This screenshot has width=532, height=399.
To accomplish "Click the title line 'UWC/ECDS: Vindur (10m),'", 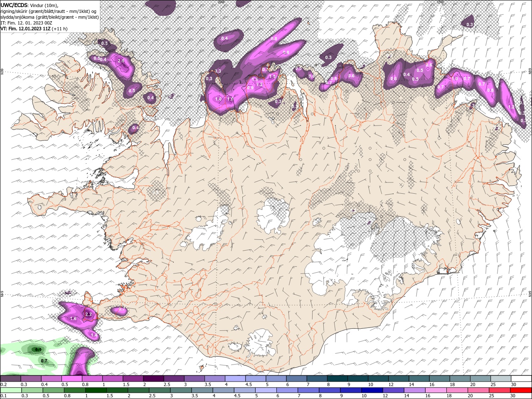I will tap(30, 5).
